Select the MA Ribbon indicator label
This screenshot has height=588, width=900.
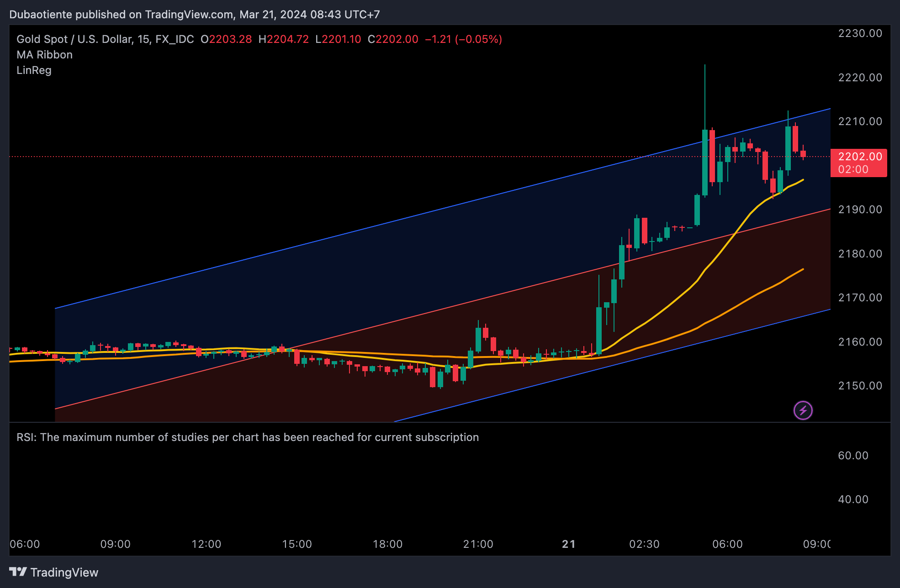pos(45,55)
